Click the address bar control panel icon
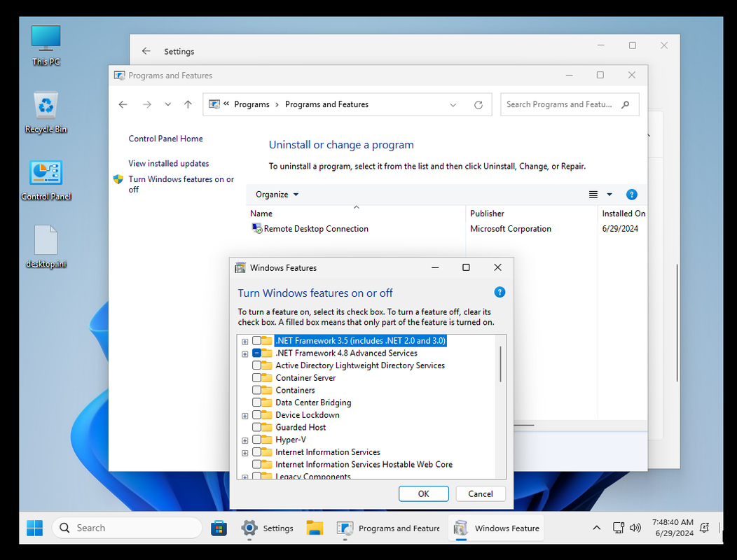Viewport: 737px width, 560px height. pyautogui.click(x=214, y=104)
